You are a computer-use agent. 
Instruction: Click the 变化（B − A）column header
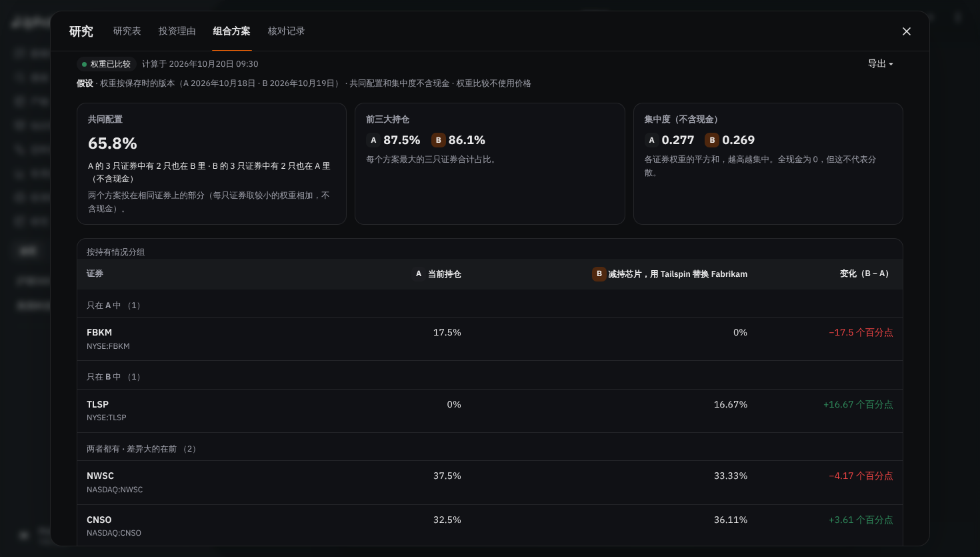(866, 274)
